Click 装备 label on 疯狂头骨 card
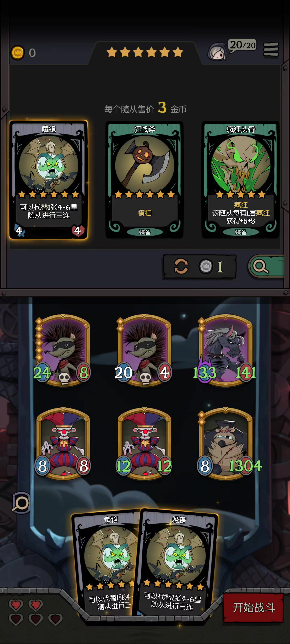290x644 pixels. pos(241,232)
